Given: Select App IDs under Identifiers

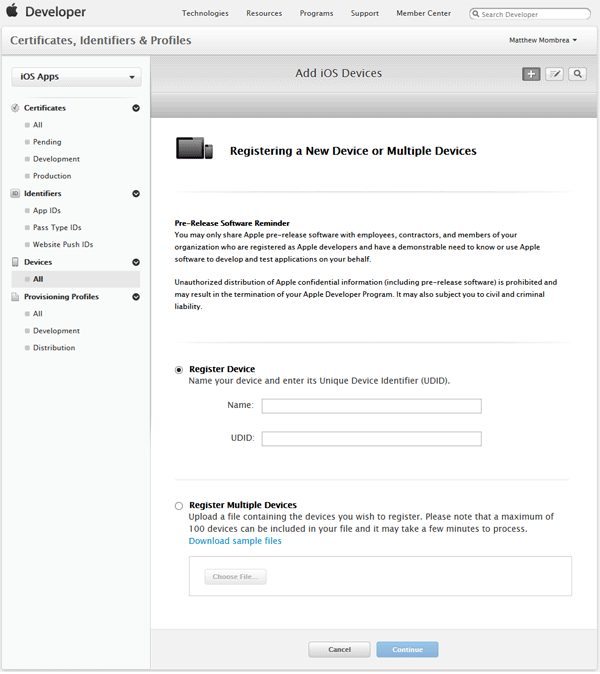Looking at the screenshot, I should point(46,211).
